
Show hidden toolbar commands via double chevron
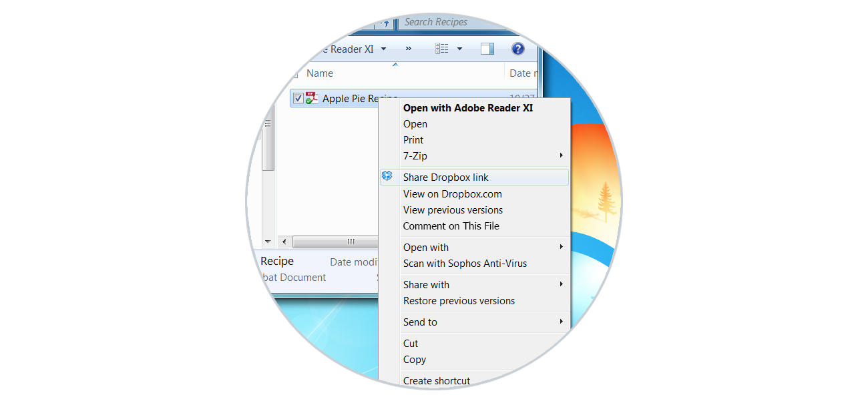point(409,49)
